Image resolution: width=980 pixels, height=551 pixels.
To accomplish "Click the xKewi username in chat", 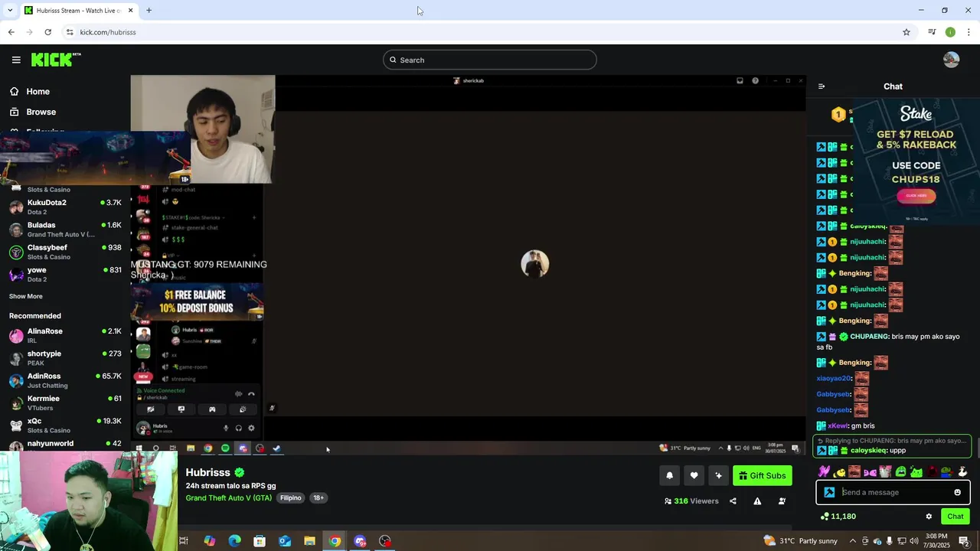I will tap(838, 425).
